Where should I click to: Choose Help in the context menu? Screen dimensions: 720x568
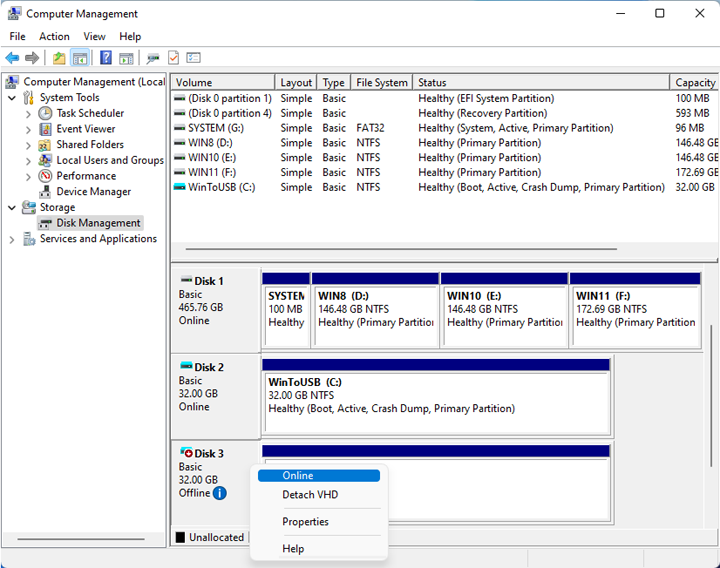(319, 549)
